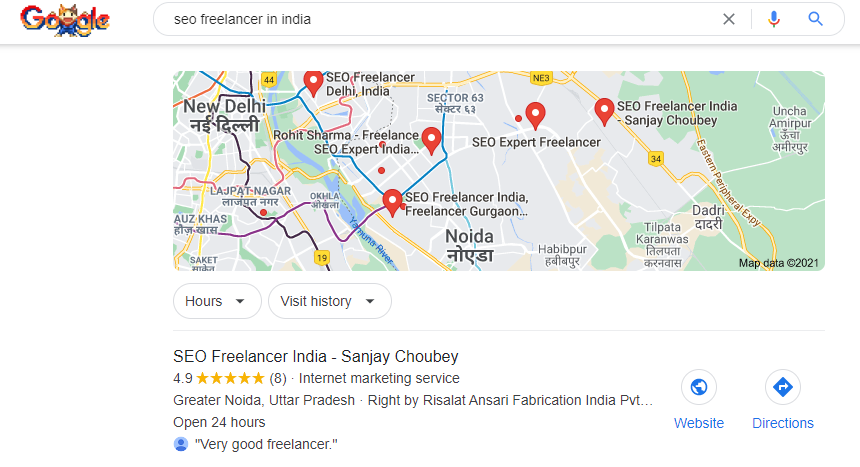Open the Website globe icon
The image size is (860, 467).
(699, 387)
